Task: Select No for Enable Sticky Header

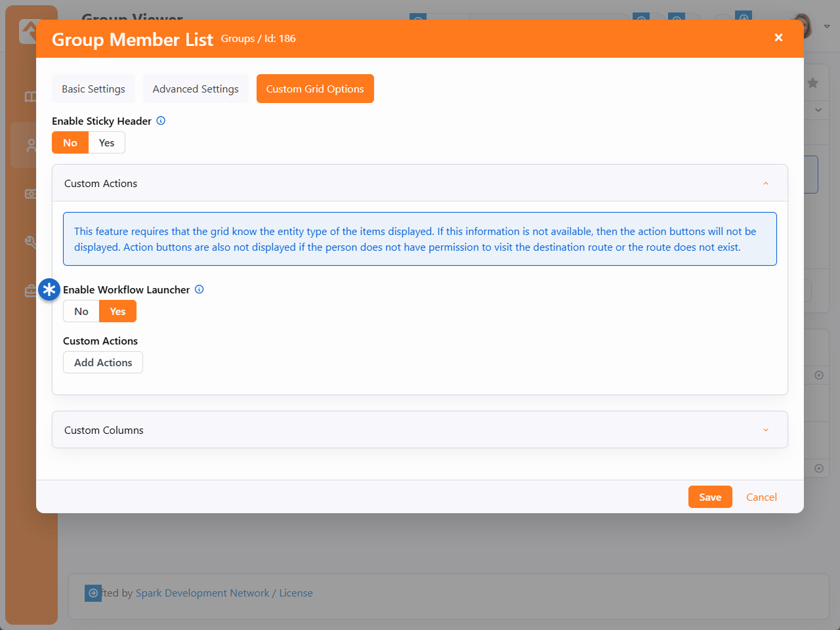Action: 70,143
